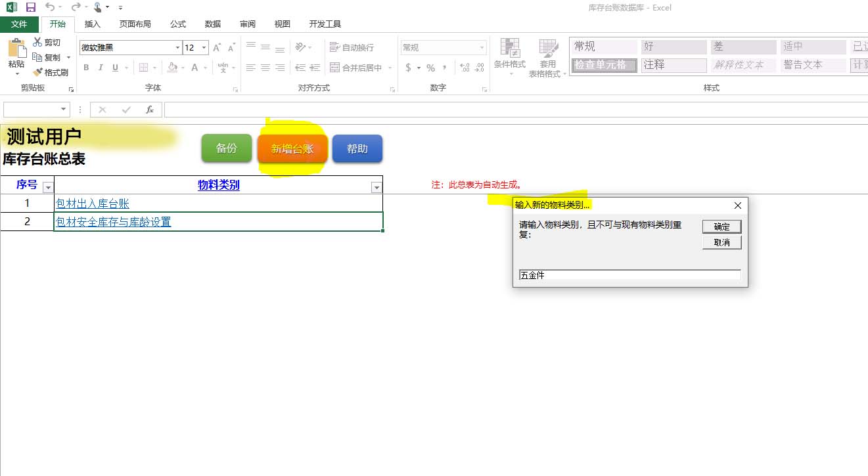Open the 包材出入库台账 hyperlink

point(93,204)
